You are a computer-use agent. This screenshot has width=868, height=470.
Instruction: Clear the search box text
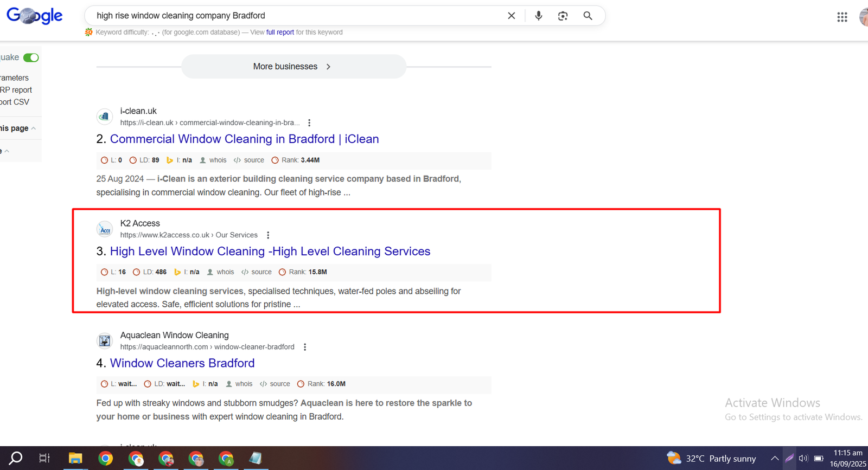click(x=511, y=16)
